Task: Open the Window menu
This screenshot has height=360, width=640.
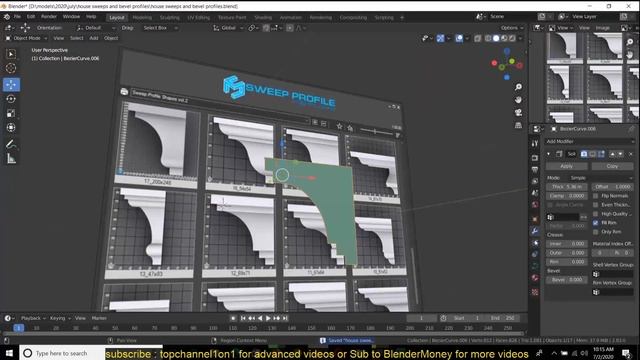Action: (x=71, y=17)
